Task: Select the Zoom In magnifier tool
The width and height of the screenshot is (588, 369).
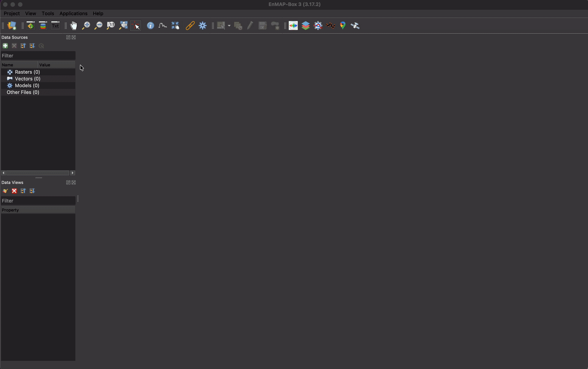Action: (x=86, y=25)
